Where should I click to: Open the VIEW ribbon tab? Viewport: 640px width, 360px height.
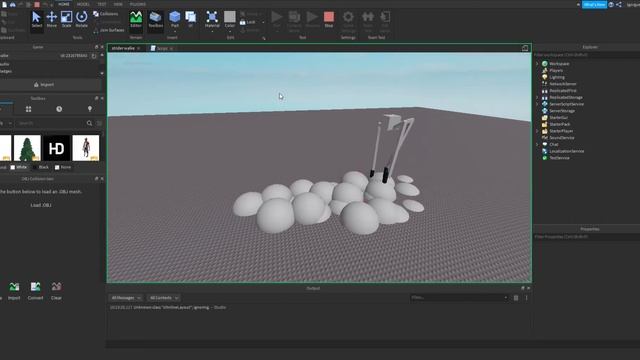pyautogui.click(x=118, y=4)
